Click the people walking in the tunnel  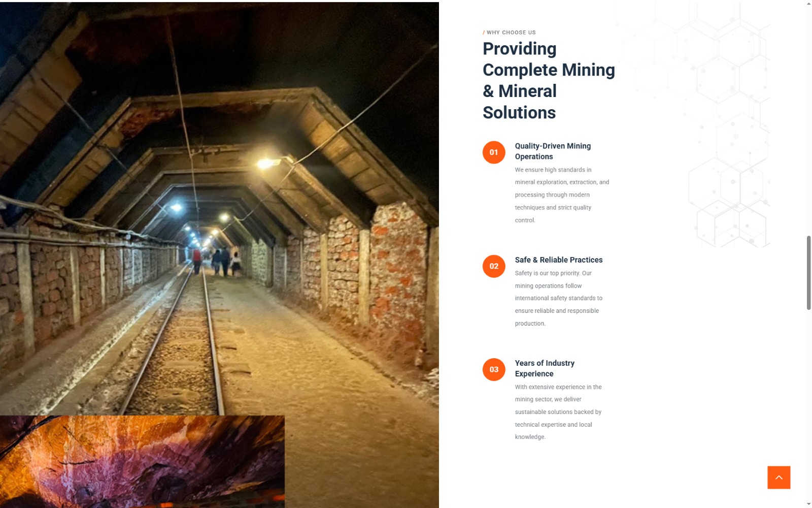pos(216,262)
